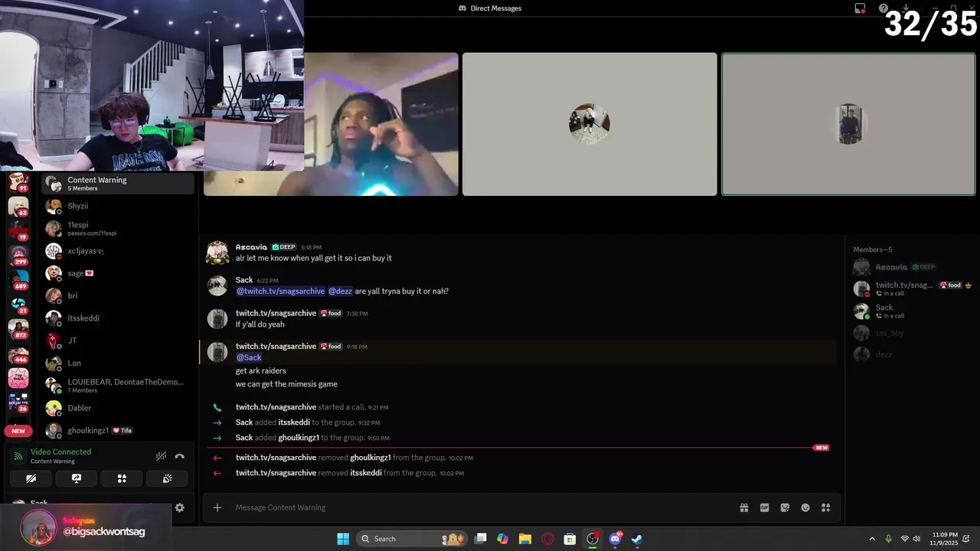Open LOUIEBEAR, DeontaeTheDemo group chat
Screen dimensions: 980x551
point(118,385)
